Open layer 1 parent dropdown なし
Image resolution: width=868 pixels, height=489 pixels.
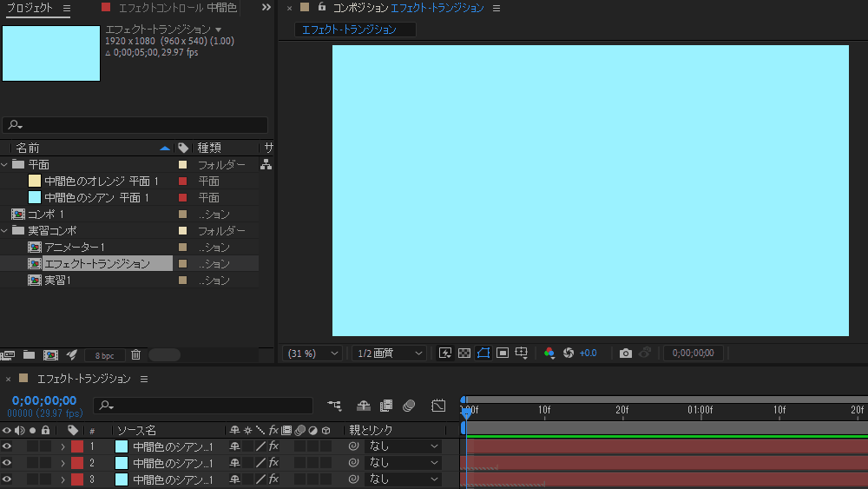coord(403,446)
